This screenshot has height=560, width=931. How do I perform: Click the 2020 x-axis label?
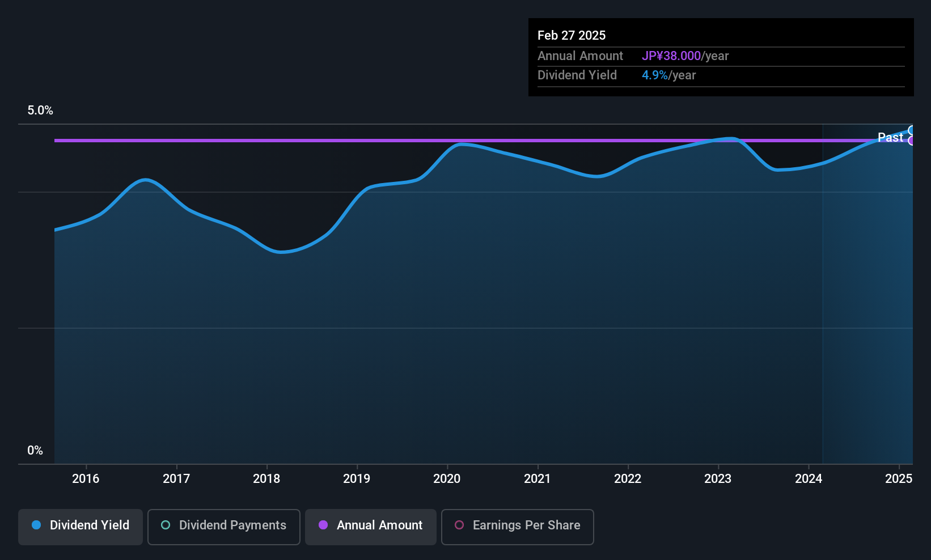[447, 478]
